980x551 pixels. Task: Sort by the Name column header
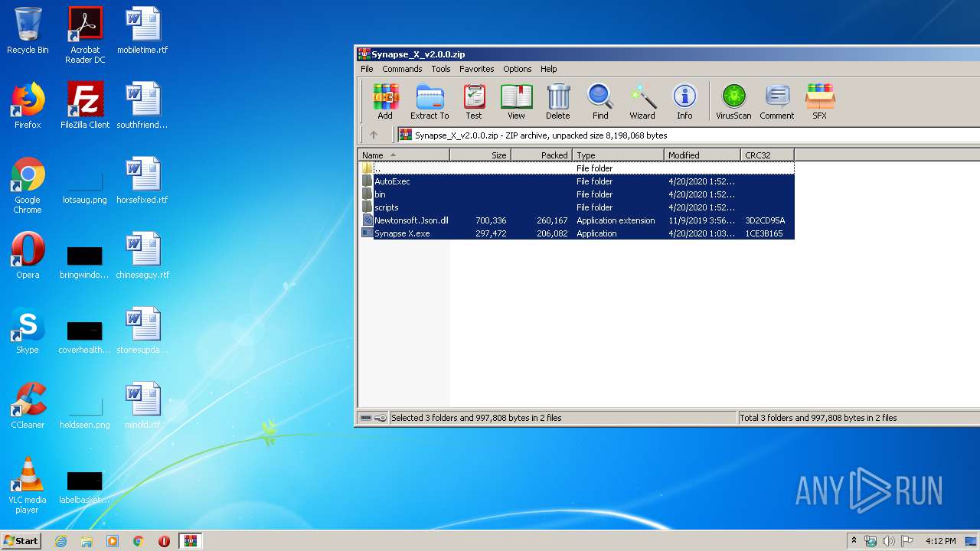pyautogui.click(x=403, y=155)
